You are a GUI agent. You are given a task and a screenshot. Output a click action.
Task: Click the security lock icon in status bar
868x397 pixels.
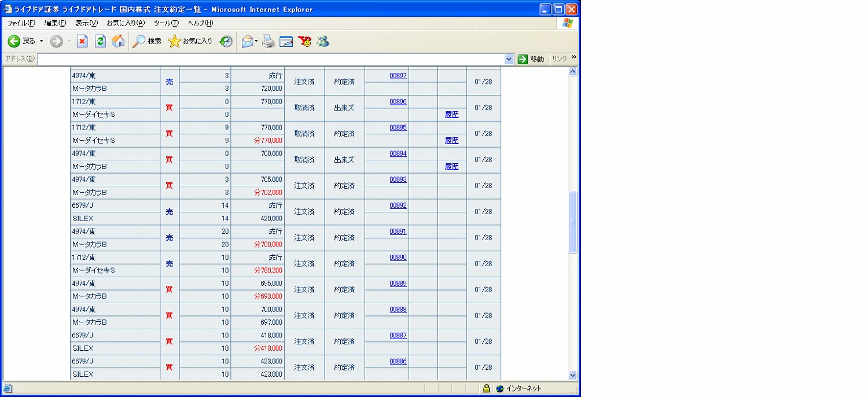487,388
